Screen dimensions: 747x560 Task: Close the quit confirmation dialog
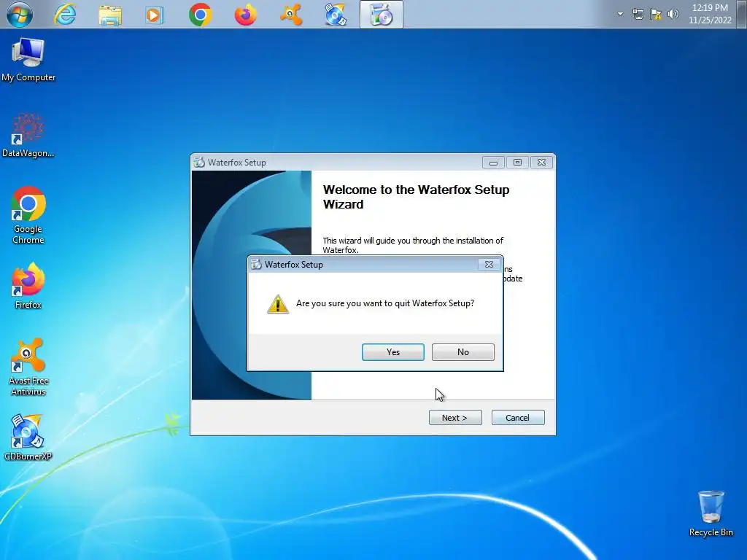(x=489, y=264)
